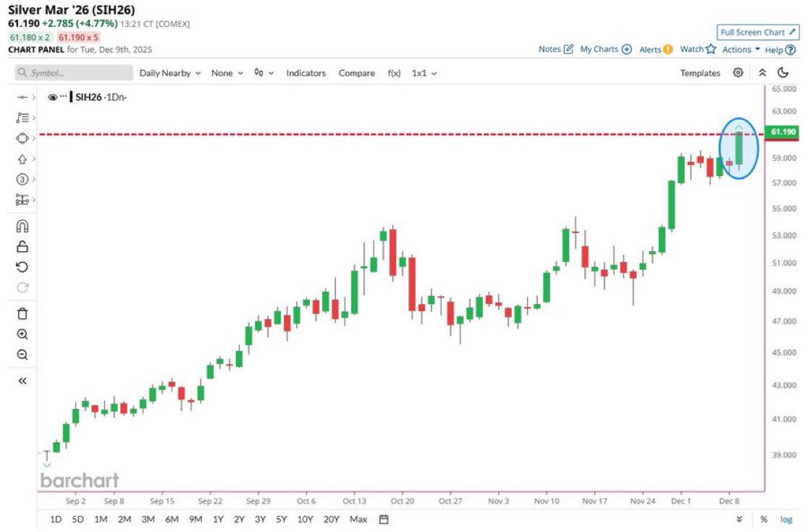Select the 6M time range
Image resolution: width=808 pixels, height=532 pixels.
[172, 519]
